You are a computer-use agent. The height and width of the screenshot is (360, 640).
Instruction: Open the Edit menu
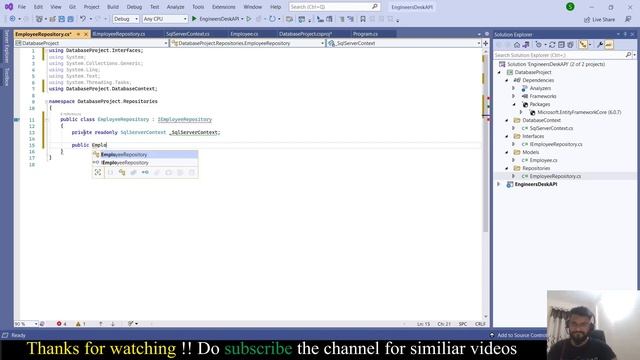pos(38,7)
